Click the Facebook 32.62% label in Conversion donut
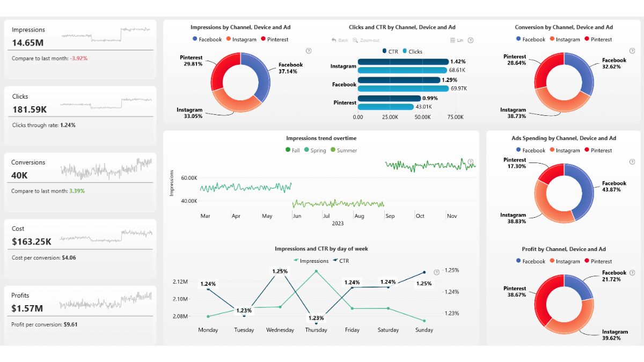The height and width of the screenshot is (362, 644). pyautogui.click(x=614, y=64)
